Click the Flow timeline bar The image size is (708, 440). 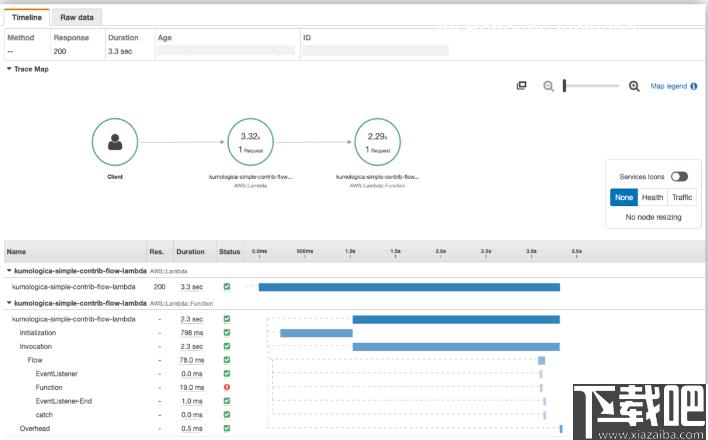click(541, 360)
